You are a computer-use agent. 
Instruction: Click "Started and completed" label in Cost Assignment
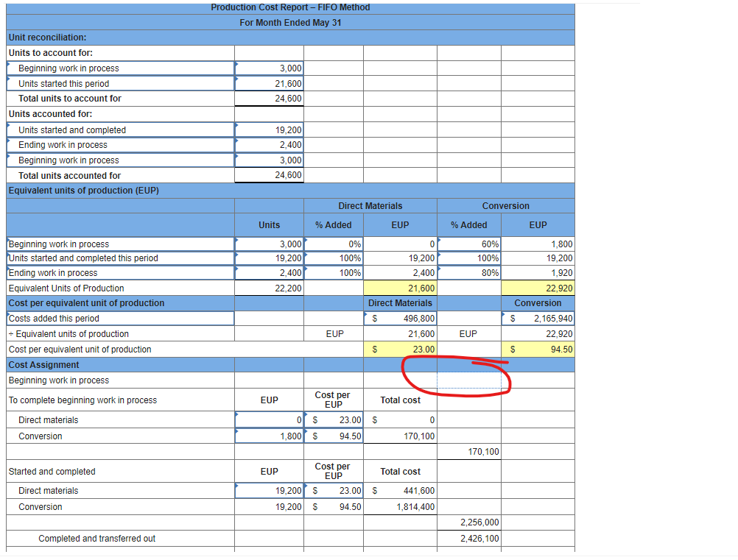click(x=52, y=471)
